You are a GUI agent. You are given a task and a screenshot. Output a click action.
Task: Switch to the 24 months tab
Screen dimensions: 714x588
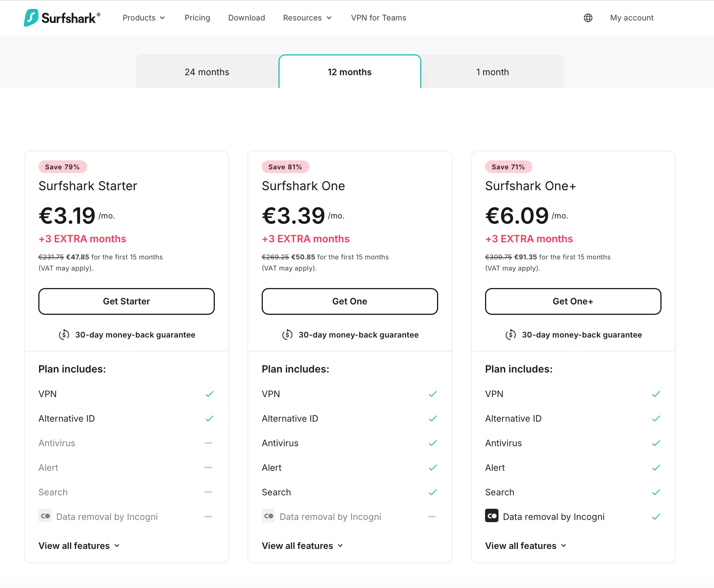pyautogui.click(x=207, y=72)
